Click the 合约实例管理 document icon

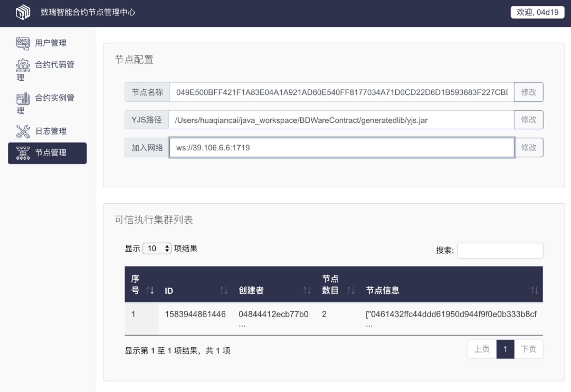23,98
